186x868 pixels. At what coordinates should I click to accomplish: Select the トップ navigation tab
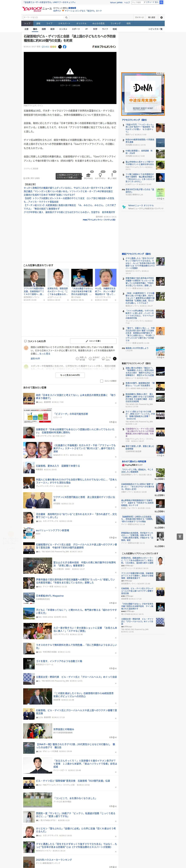coord(27,24)
